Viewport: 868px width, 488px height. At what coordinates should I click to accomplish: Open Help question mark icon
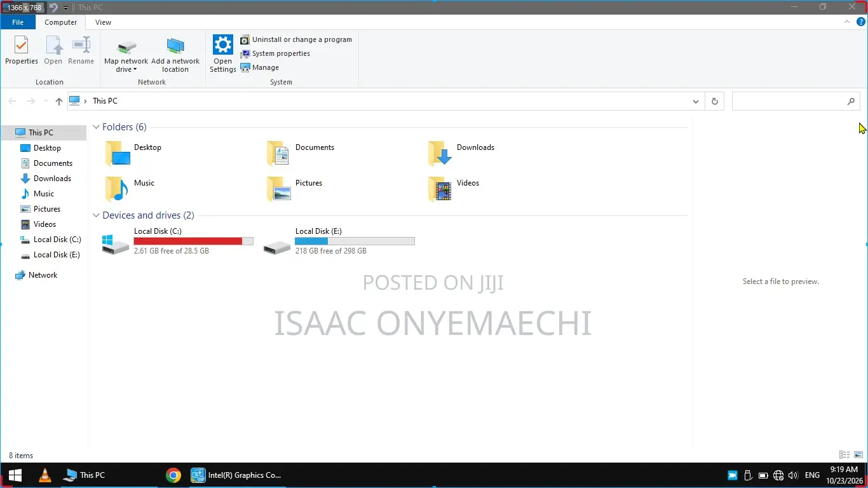(861, 22)
